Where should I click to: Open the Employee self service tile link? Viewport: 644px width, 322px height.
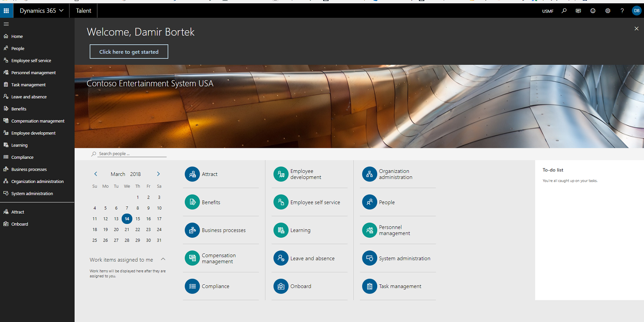click(315, 202)
